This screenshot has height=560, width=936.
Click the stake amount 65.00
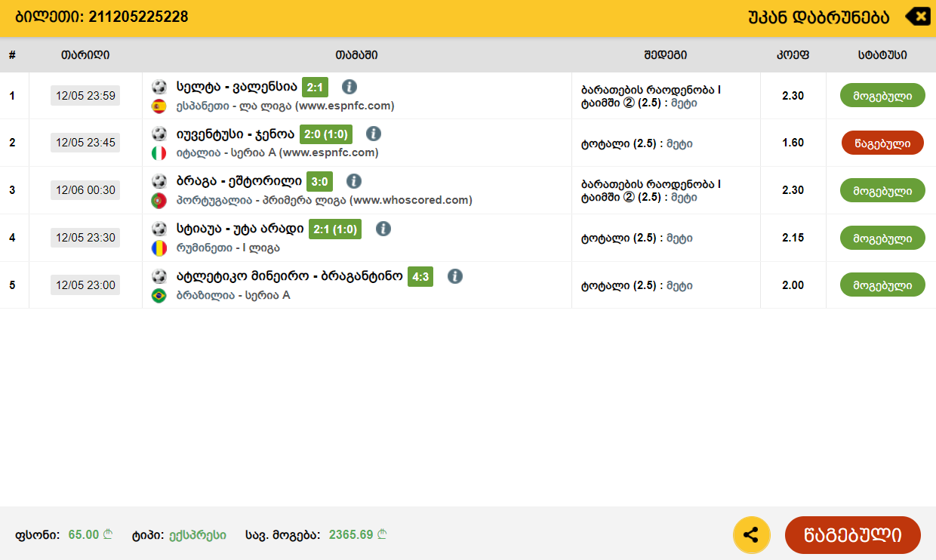click(84, 534)
